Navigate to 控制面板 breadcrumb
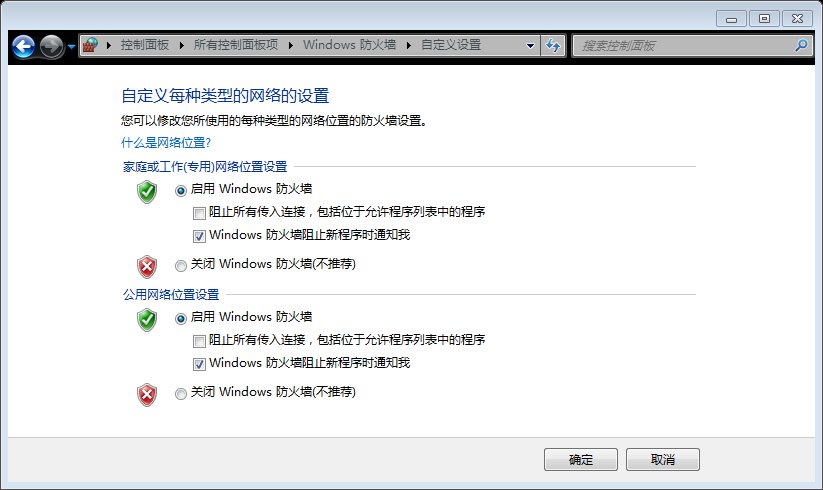This screenshot has width=823, height=490. pyautogui.click(x=145, y=45)
